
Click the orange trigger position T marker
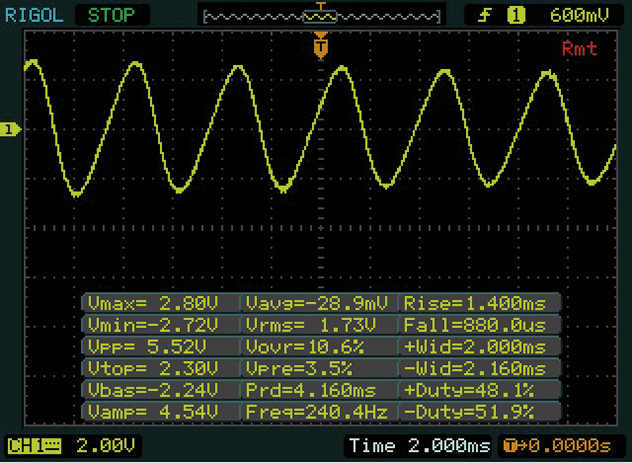pos(320,45)
